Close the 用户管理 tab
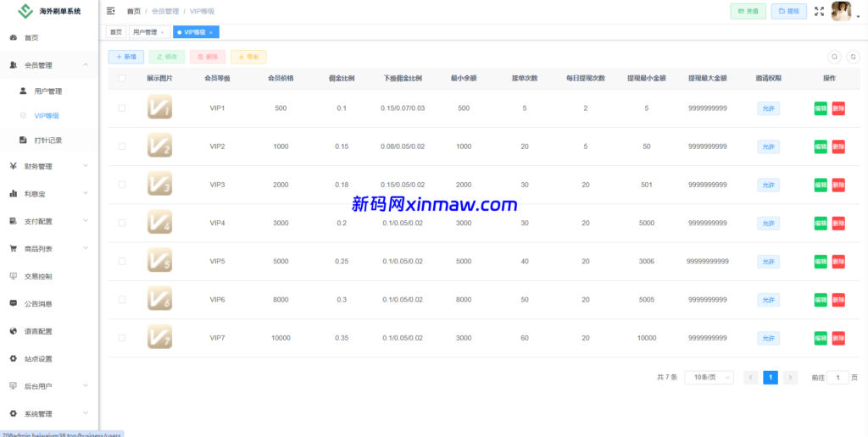This screenshot has height=437, width=868. [x=162, y=33]
